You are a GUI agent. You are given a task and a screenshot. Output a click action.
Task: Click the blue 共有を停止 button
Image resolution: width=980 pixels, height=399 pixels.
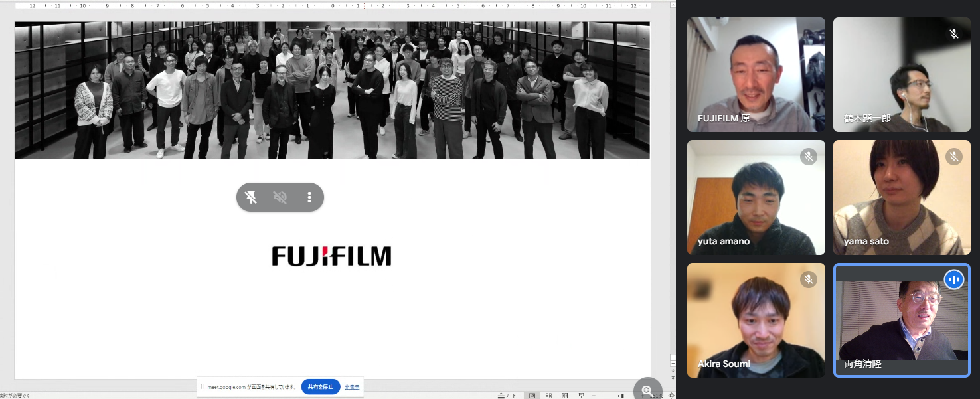tap(321, 386)
